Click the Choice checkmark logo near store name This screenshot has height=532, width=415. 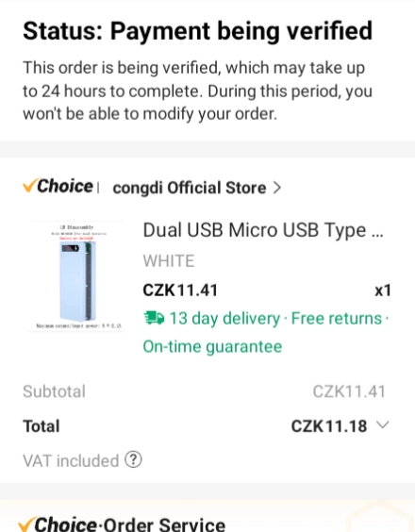[x=58, y=186]
